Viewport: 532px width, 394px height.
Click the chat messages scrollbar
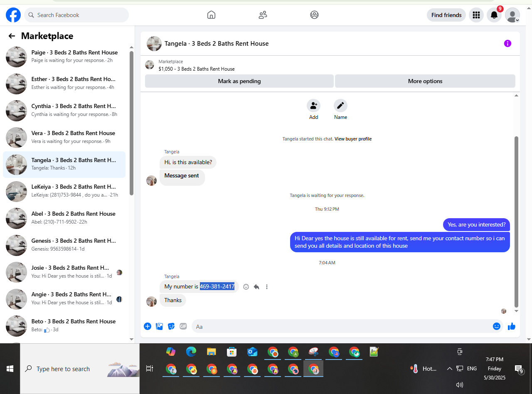click(x=517, y=222)
